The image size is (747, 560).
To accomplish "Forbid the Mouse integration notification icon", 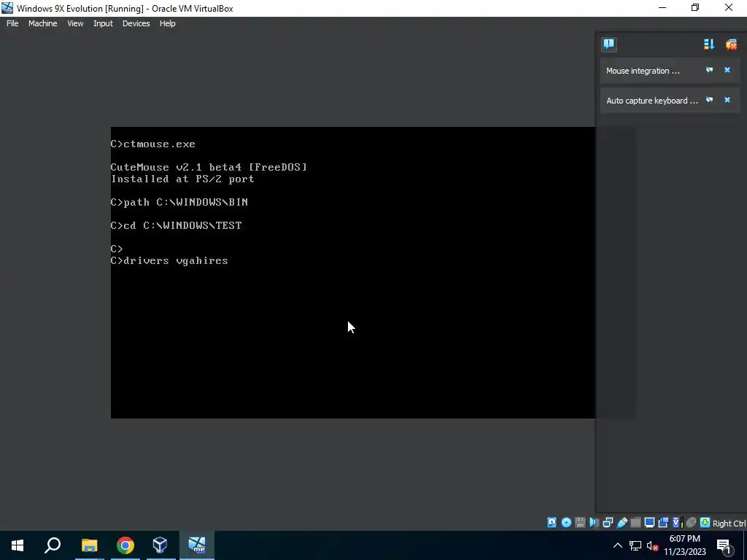I will pos(709,70).
